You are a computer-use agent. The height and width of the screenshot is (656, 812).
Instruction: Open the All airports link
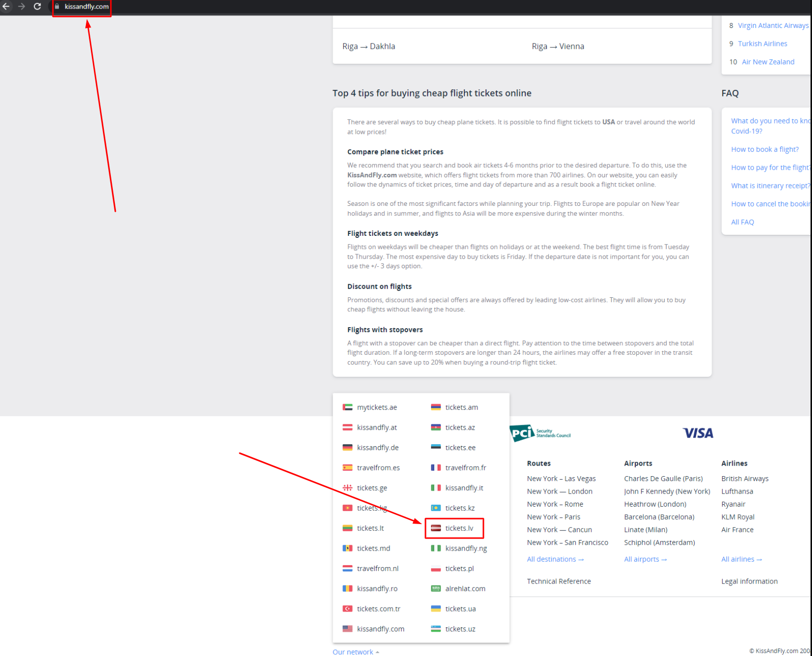coord(645,559)
